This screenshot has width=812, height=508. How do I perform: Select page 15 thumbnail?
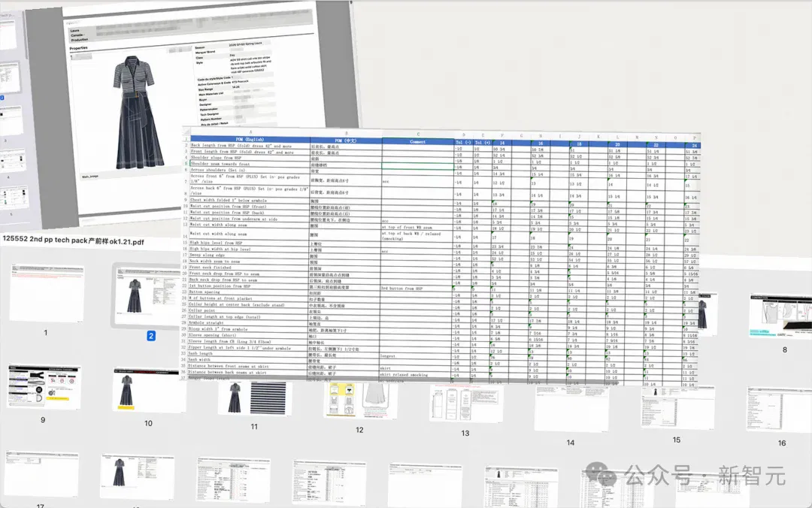click(677, 407)
